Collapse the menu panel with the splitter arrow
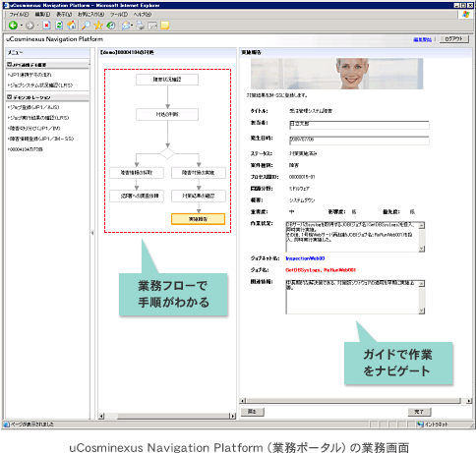The height and width of the screenshot is (453, 476). (92, 233)
